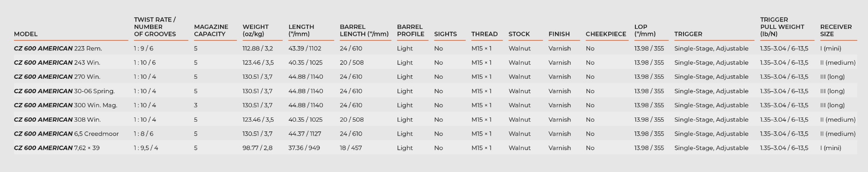Viewport: 868px width, 172px height.
Task: Select the CZ 600 AMERICAN 243 Win. model
Action: (57, 62)
